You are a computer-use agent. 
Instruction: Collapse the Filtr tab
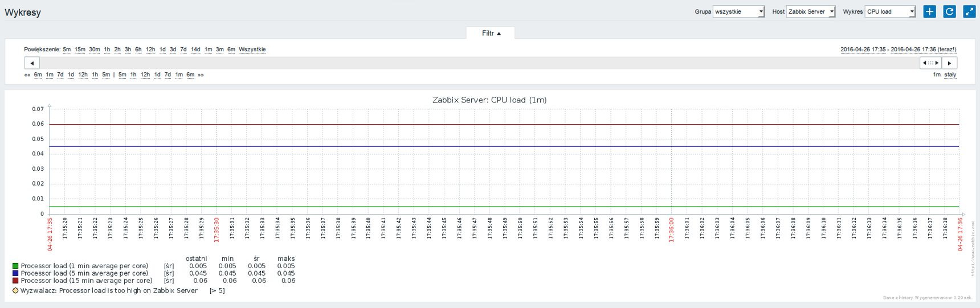(x=491, y=33)
